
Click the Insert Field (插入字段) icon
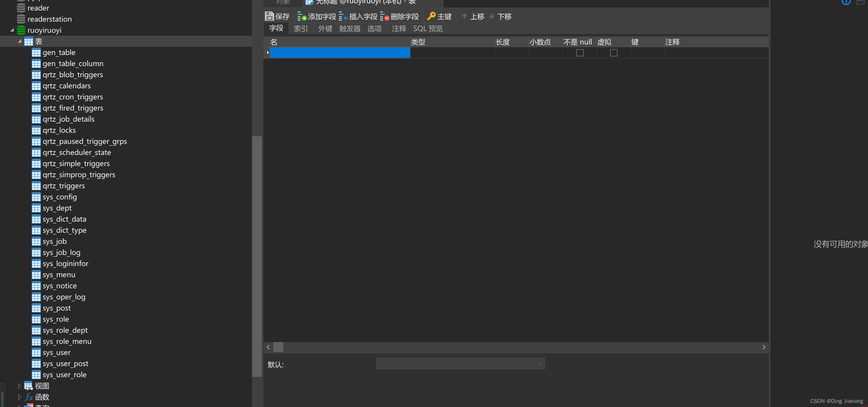pyautogui.click(x=343, y=16)
